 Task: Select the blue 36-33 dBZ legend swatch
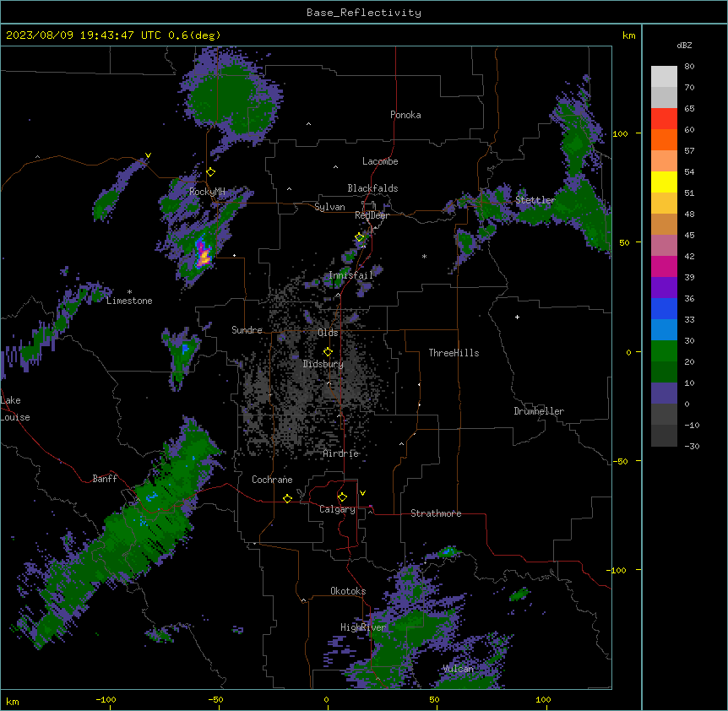coord(664,308)
